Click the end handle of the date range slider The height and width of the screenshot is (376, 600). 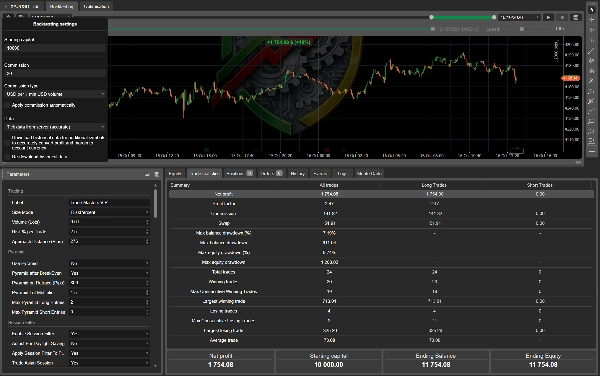(494, 17)
